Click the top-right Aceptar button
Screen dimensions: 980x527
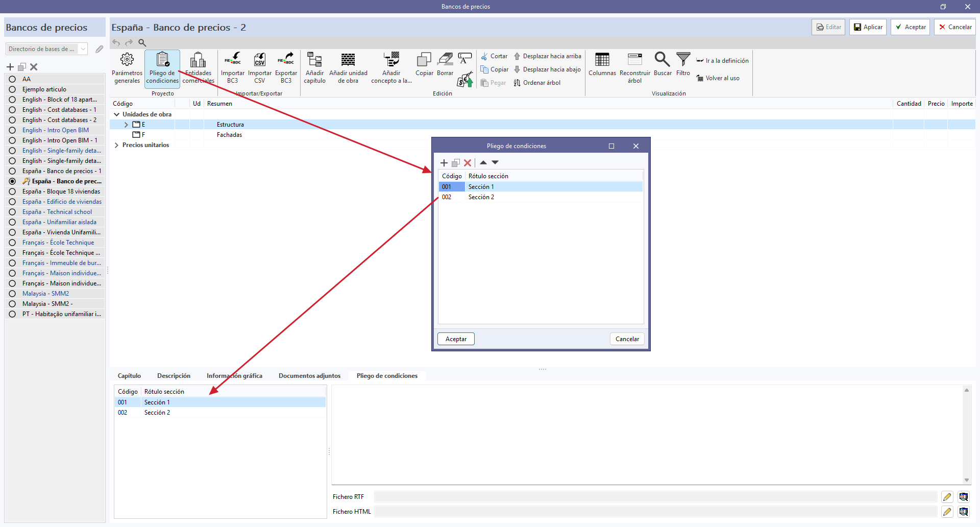(911, 27)
